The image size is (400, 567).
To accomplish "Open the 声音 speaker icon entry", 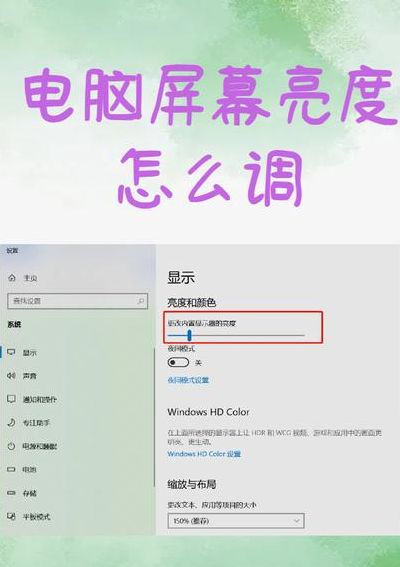I will 12,376.
